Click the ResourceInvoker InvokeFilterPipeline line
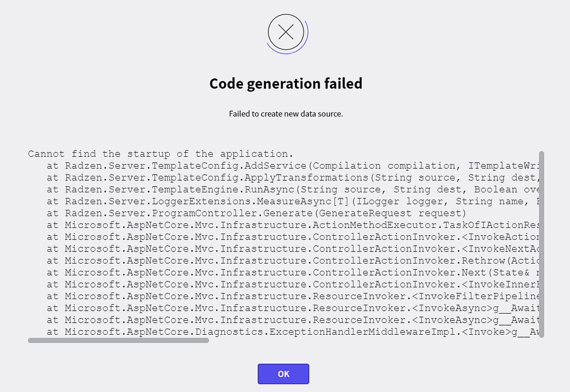This screenshot has width=570, height=392. tap(293, 296)
